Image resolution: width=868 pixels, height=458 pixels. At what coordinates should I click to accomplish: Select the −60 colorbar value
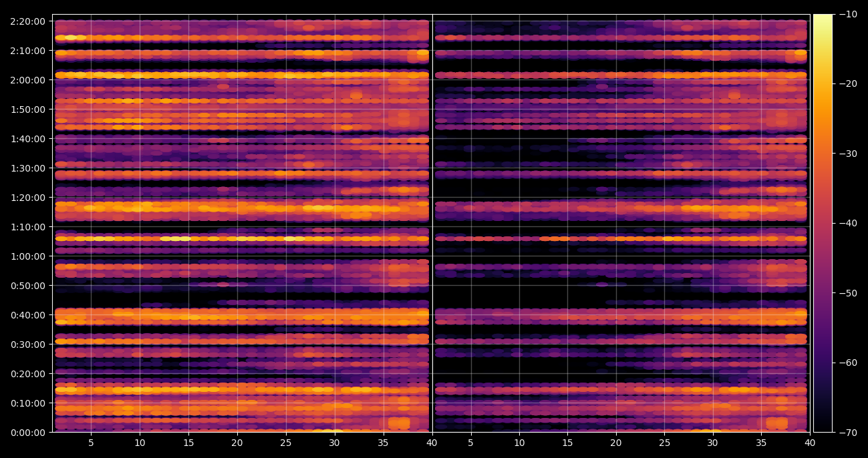847,363
